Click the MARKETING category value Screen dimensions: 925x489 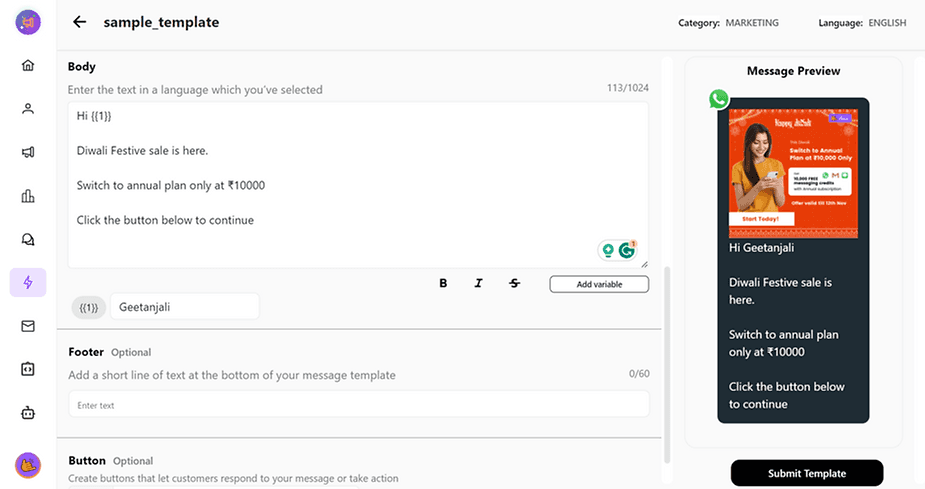click(752, 23)
